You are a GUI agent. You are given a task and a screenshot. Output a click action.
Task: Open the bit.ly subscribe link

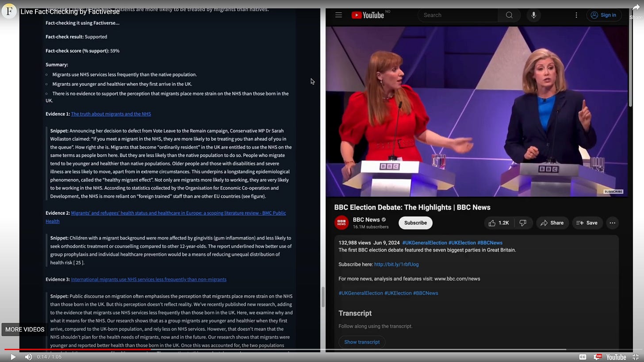click(x=396, y=264)
